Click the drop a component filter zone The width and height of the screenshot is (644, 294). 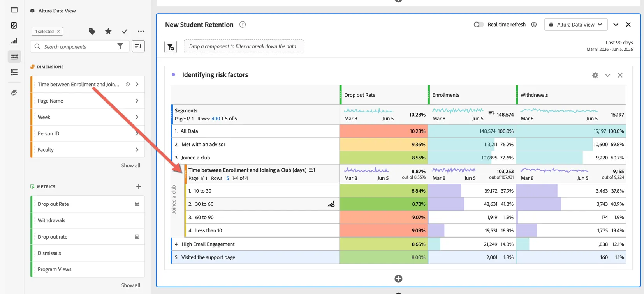click(x=244, y=46)
